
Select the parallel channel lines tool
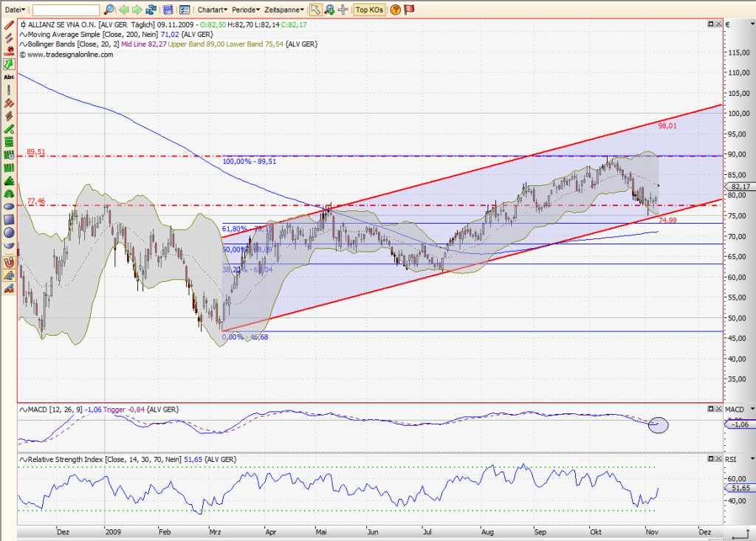pos(9,38)
